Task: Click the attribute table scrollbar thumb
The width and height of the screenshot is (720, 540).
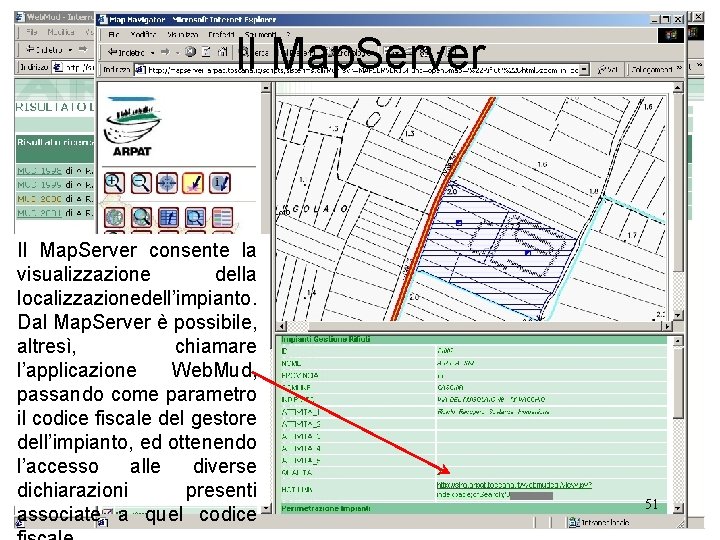Action: [x=678, y=382]
